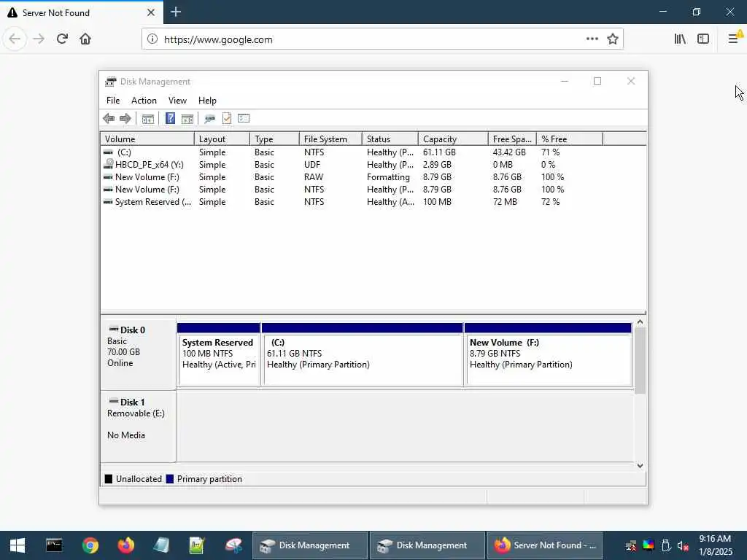This screenshot has height=560, width=747.
Task: Click UDF file system cell
Action: click(x=312, y=165)
